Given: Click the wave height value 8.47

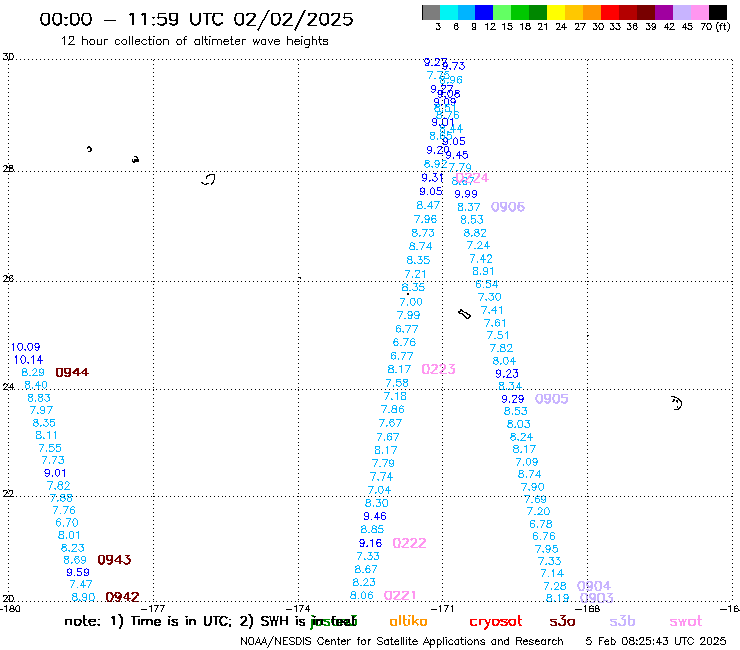Looking at the screenshot, I should (428, 205).
